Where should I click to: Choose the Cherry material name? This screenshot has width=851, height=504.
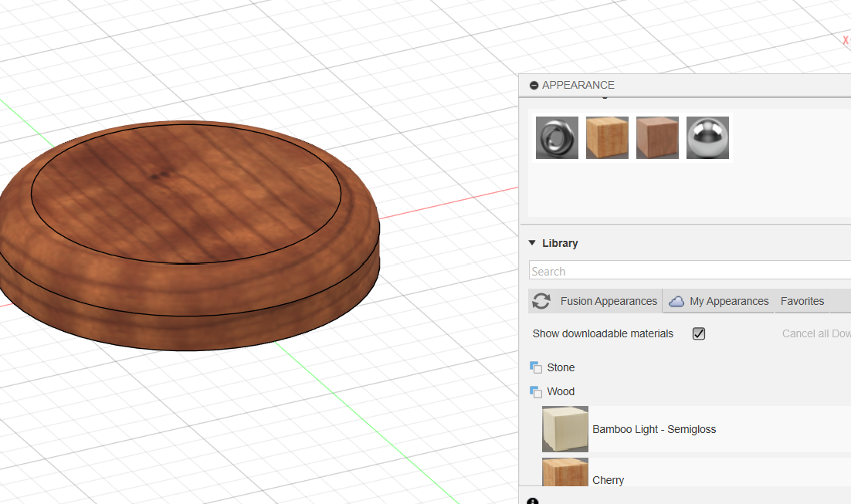pos(608,480)
